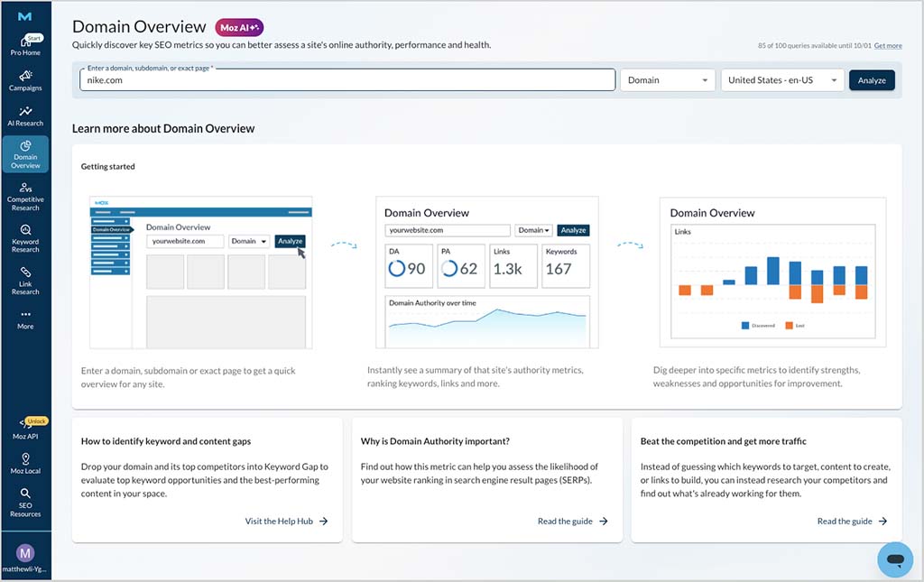This screenshot has width=924, height=582.
Task: Click 'How to identify keyword and content gaps' heading
Action: (x=166, y=441)
